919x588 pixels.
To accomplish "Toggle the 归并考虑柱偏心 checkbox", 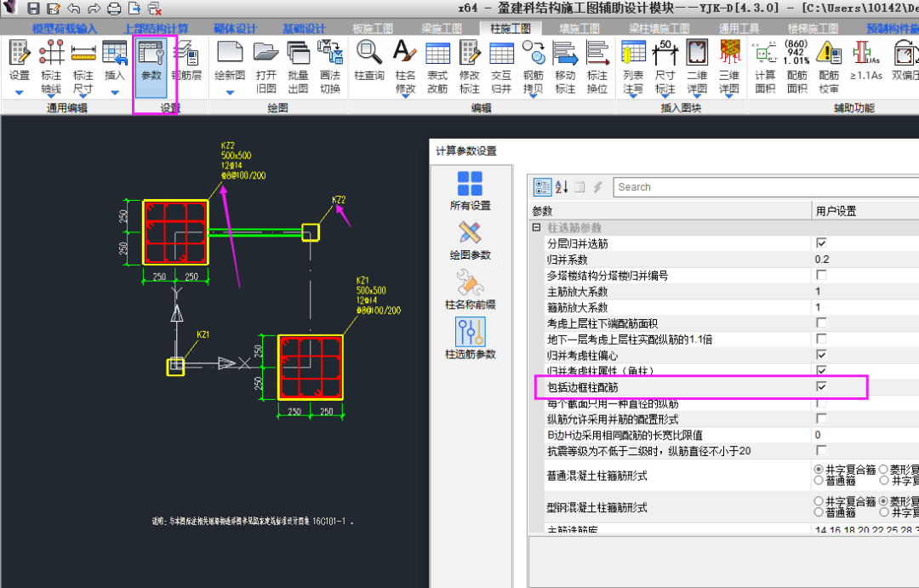I will [x=821, y=355].
